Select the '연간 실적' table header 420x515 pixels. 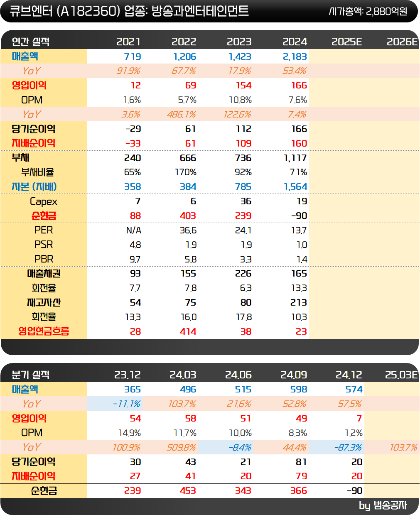coord(30,42)
